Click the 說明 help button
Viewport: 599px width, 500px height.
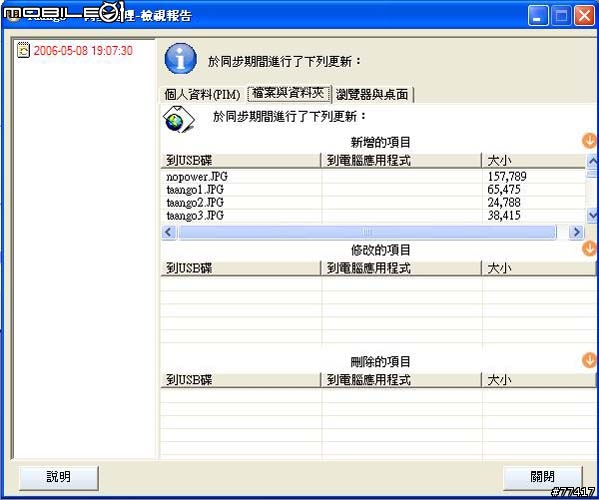[58, 477]
